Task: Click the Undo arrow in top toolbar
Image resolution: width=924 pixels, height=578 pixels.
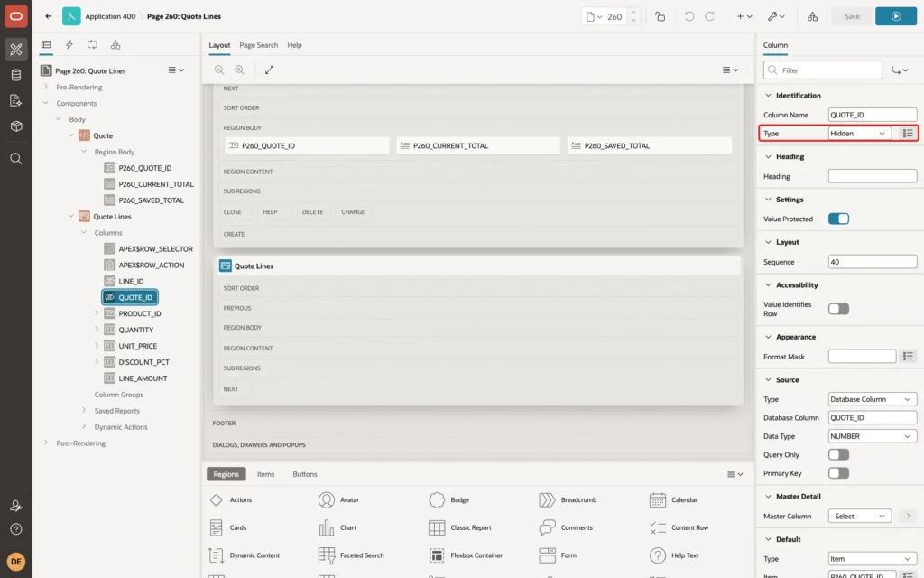Action: coord(688,16)
